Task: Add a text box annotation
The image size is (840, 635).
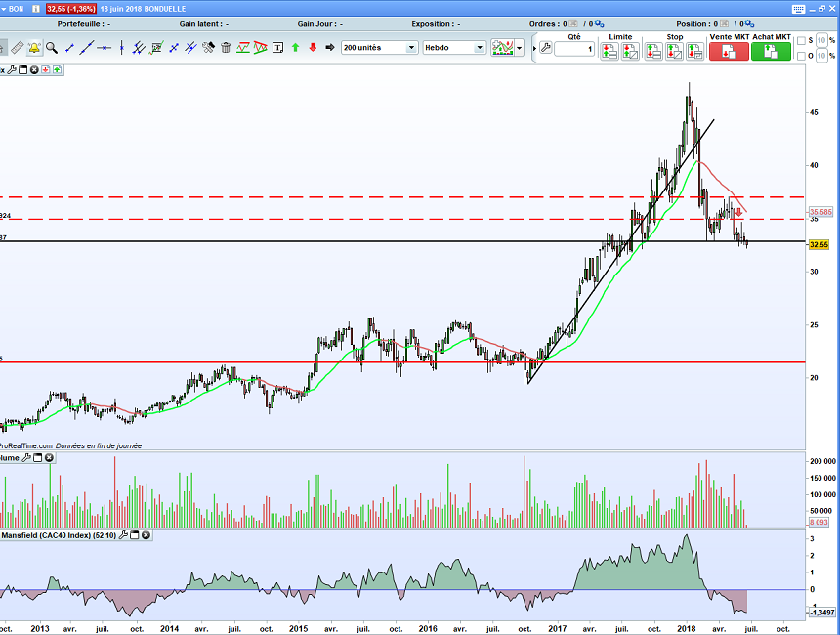Action: (x=277, y=48)
